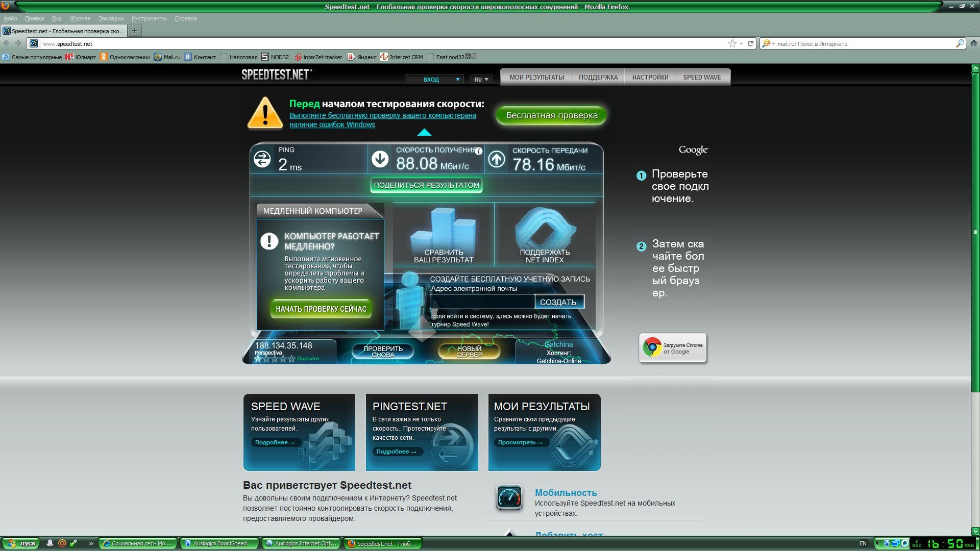The width and height of the screenshot is (980, 551).
Task: Open the RU language dropdown
Action: (x=481, y=79)
